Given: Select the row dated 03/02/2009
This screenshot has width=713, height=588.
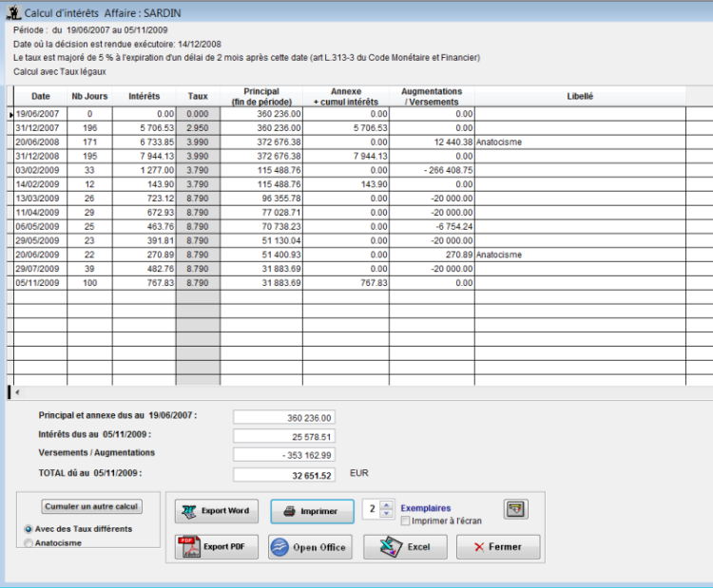Looking at the screenshot, I should coord(41,170).
